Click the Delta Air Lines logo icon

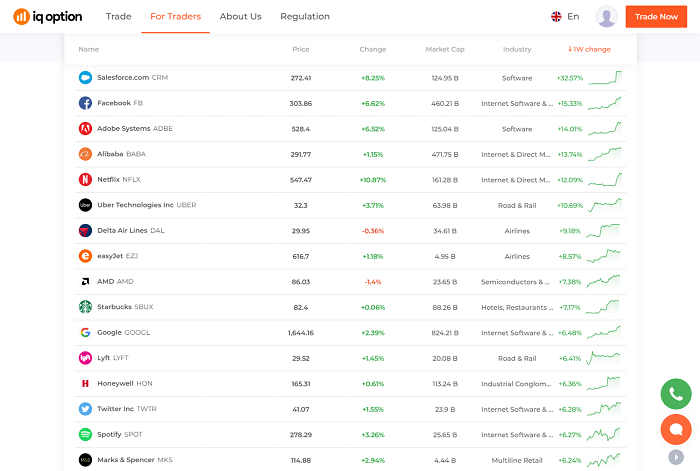coord(85,231)
